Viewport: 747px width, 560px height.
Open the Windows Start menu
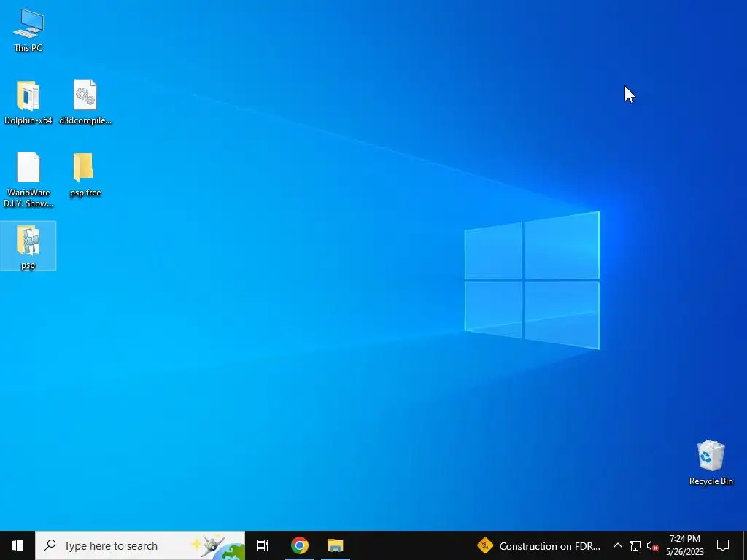[18, 545]
